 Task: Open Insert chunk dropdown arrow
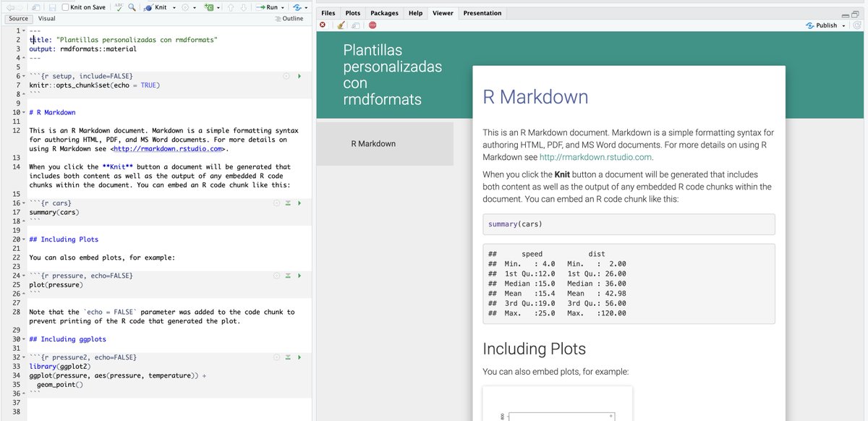218,8
